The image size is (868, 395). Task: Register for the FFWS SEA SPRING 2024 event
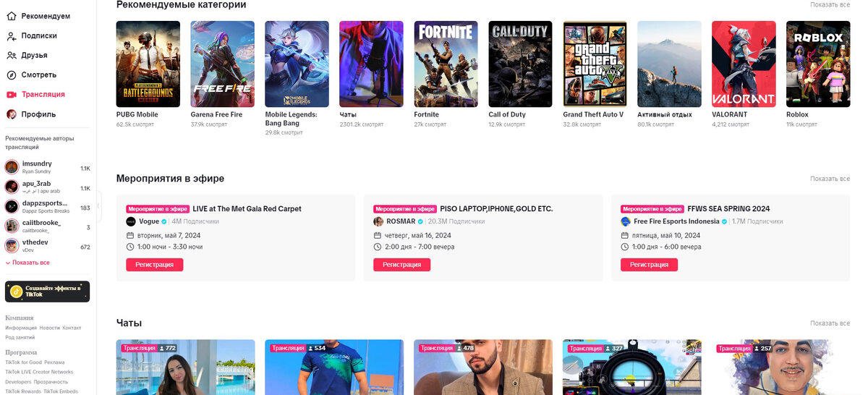(x=650, y=265)
